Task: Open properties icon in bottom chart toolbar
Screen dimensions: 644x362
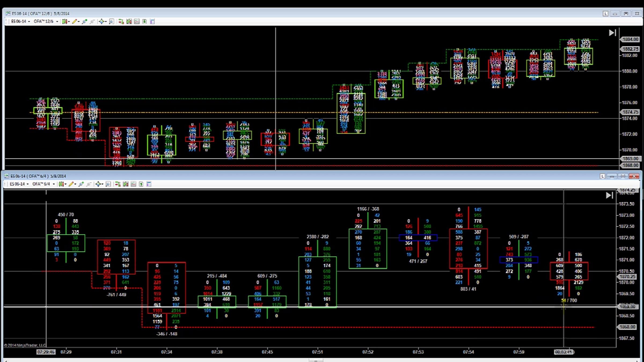Action: 149,184
